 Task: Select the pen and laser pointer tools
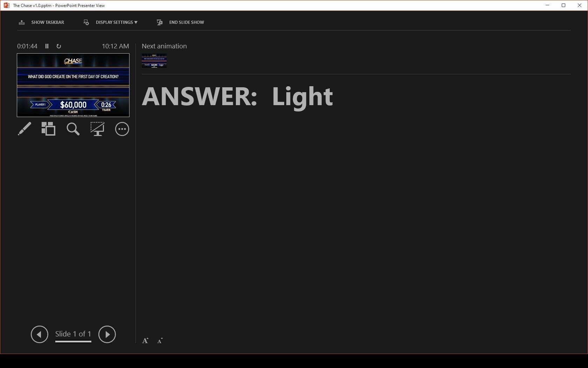24,129
